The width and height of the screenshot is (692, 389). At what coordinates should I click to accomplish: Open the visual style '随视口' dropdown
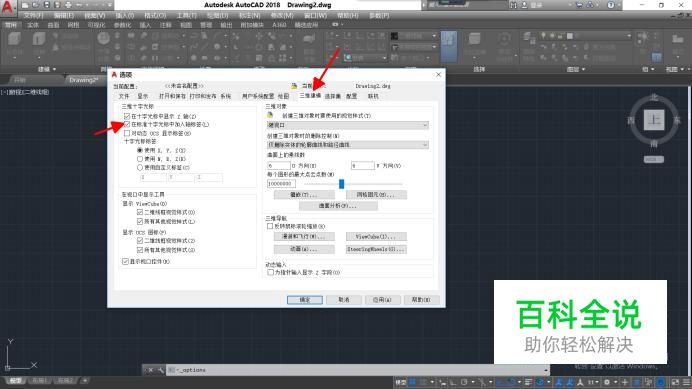tap(348, 125)
